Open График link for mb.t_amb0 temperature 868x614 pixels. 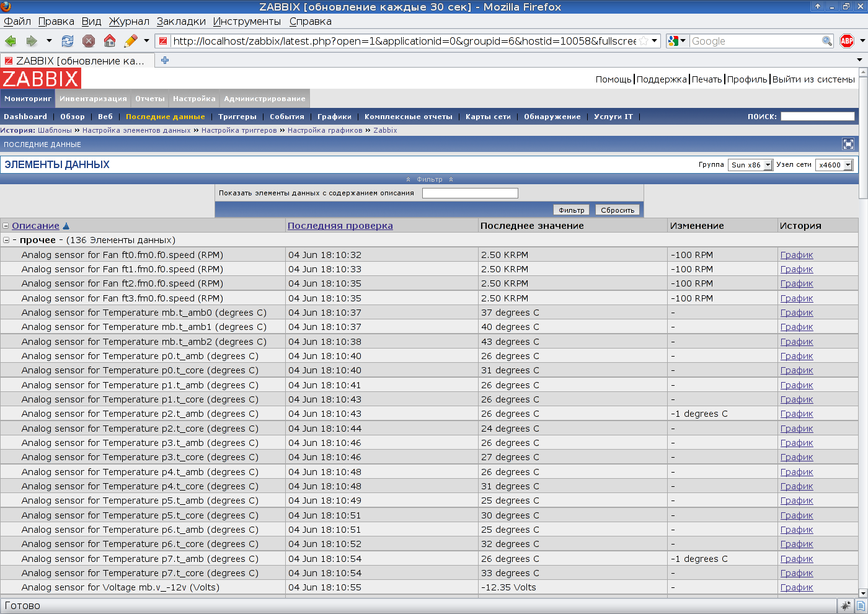click(x=797, y=313)
